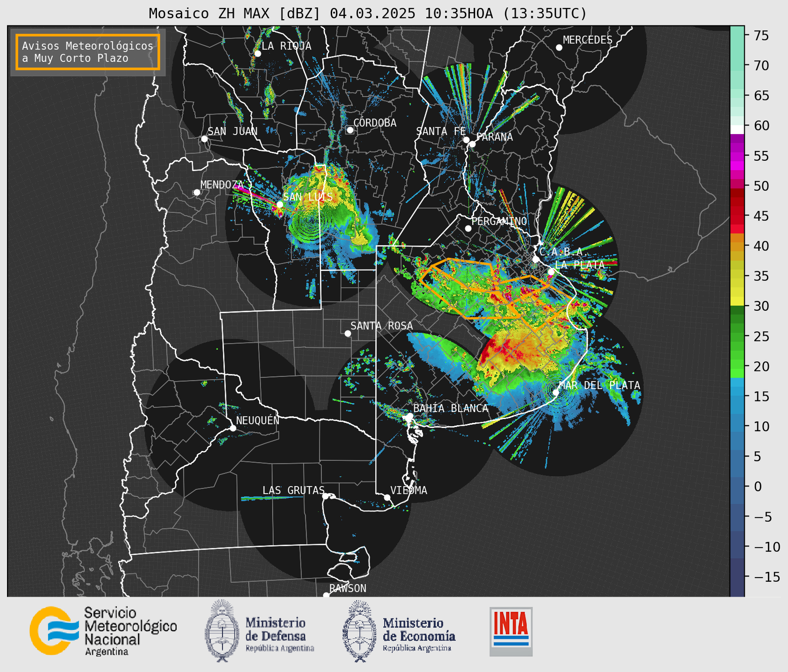Click the orange 40 dBZ swatch on the scale
Screen dimensions: 788x672
click(x=737, y=246)
